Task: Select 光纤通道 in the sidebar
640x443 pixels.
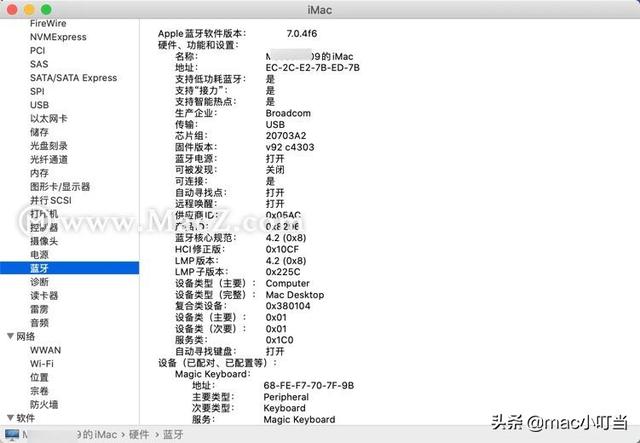Action: (49, 160)
